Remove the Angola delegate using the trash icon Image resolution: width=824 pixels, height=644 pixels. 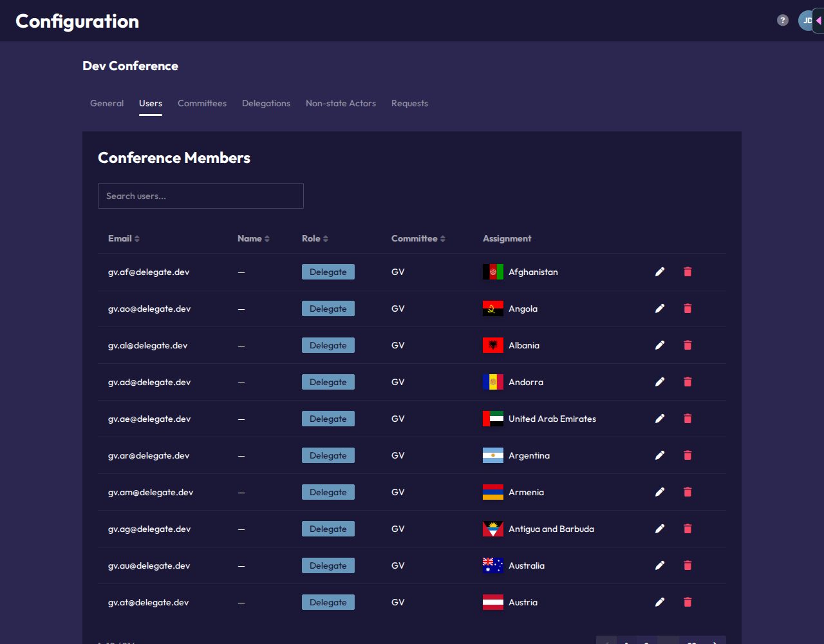click(x=688, y=308)
